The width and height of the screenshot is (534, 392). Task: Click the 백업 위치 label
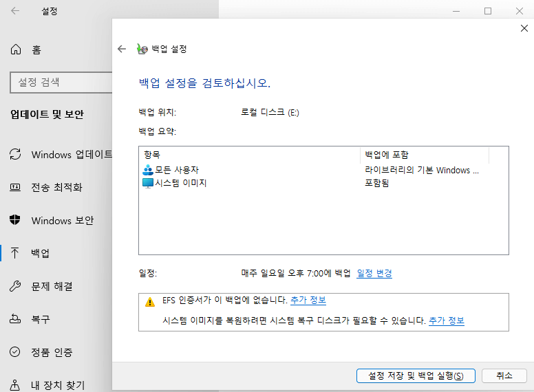point(158,112)
